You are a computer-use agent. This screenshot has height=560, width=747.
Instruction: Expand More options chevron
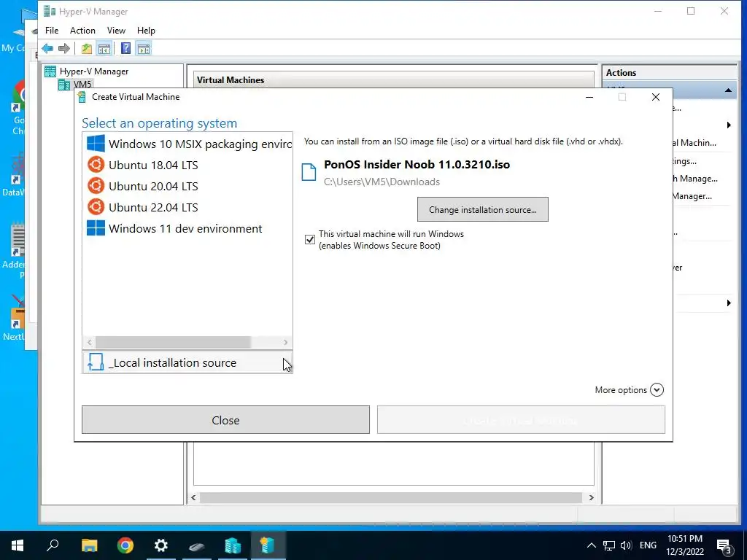click(x=657, y=390)
